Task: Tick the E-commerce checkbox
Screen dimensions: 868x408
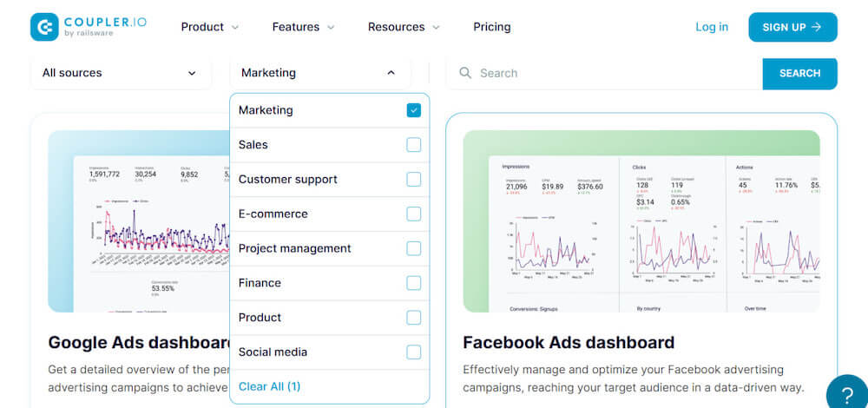Action: click(x=414, y=214)
